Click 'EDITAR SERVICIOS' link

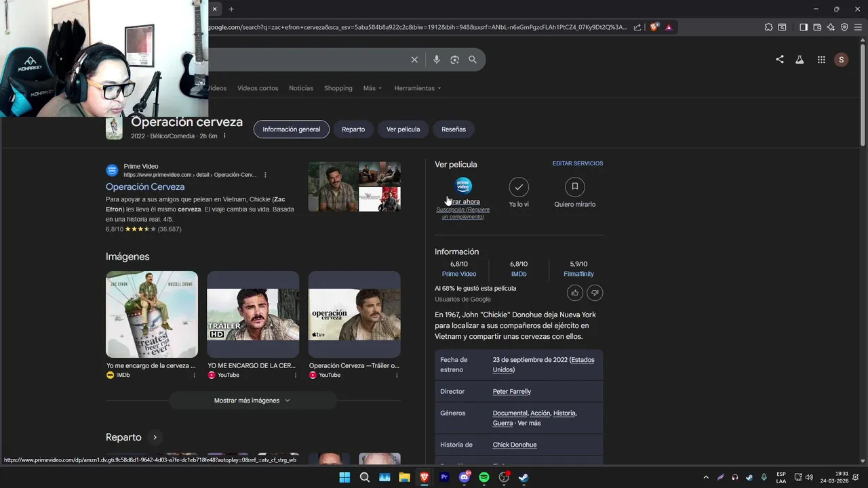pos(578,163)
